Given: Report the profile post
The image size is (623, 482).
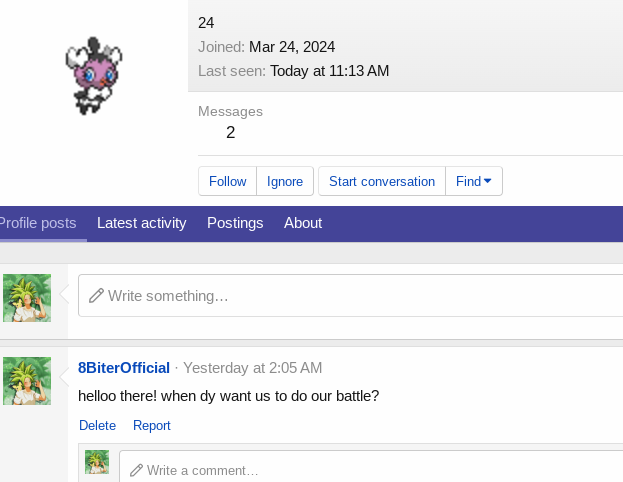Looking at the screenshot, I should (152, 425).
